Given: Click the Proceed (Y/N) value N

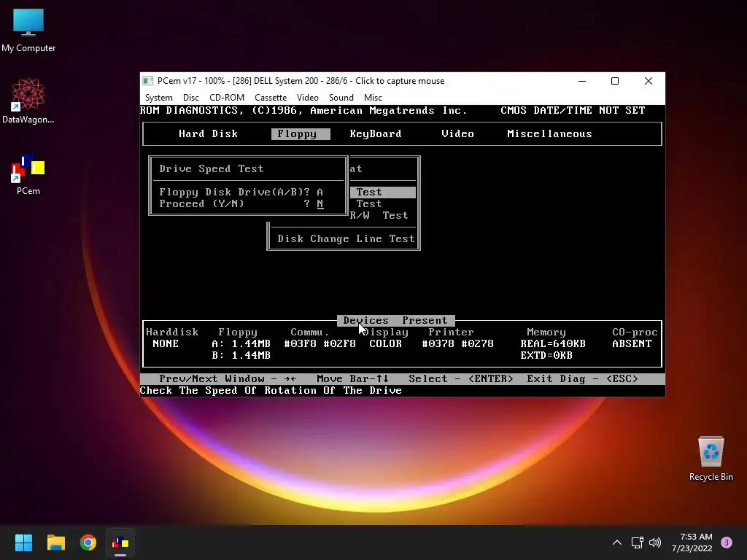Looking at the screenshot, I should [320, 204].
